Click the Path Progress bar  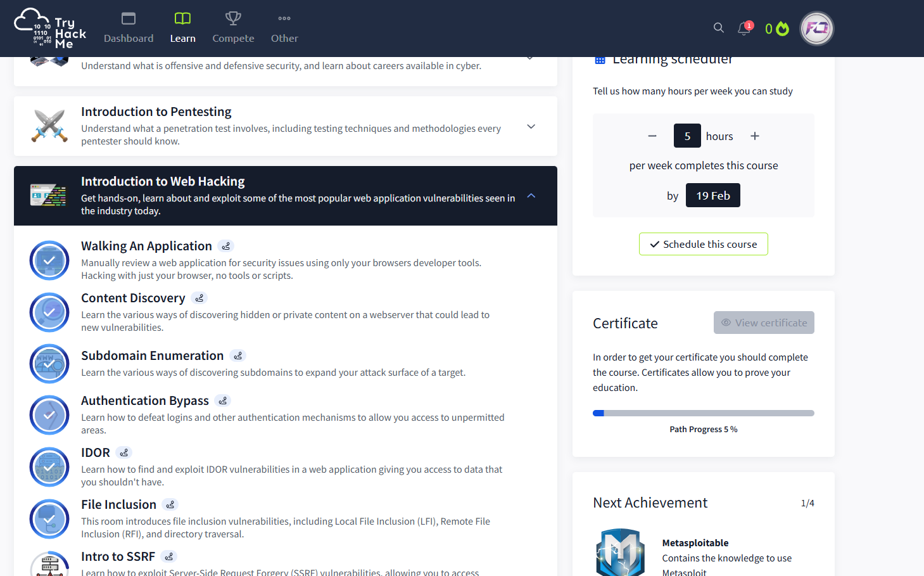(x=703, y=413)
